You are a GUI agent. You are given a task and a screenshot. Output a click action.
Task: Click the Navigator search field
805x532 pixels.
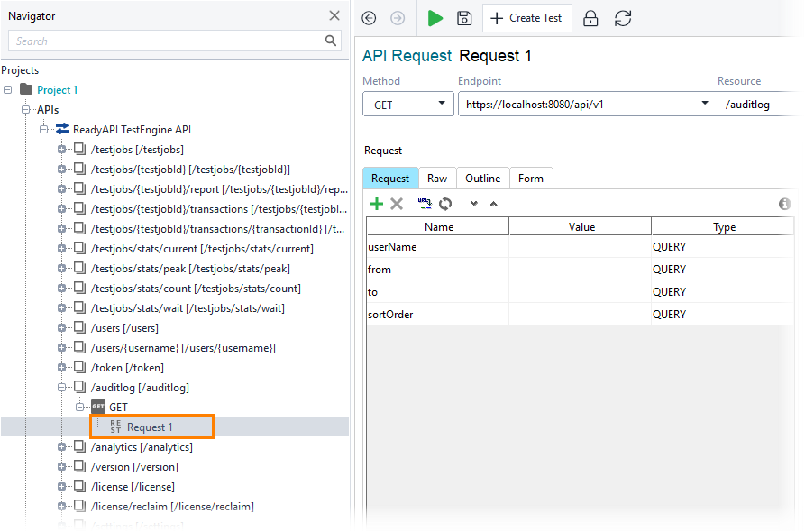pyautogui.click(x=162, y=41)
